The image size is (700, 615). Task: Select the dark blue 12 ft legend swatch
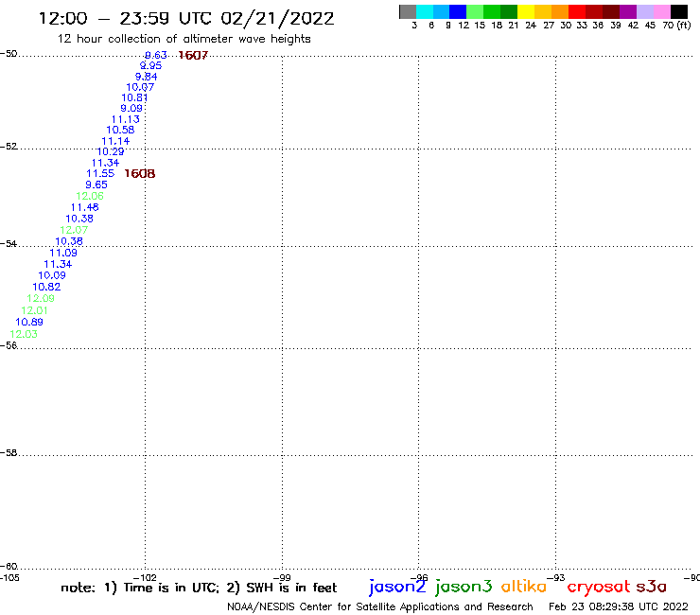pos(458,11)
